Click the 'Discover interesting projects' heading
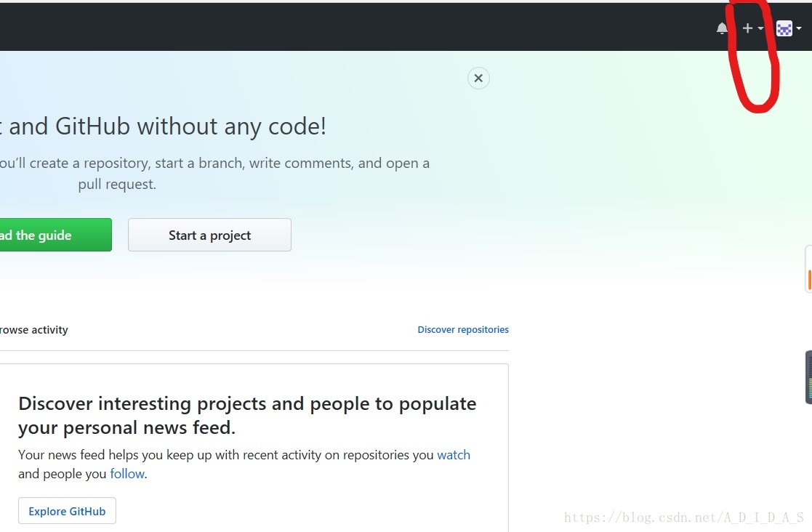Screen dimensions: 812x532 (x=247, y=416)
